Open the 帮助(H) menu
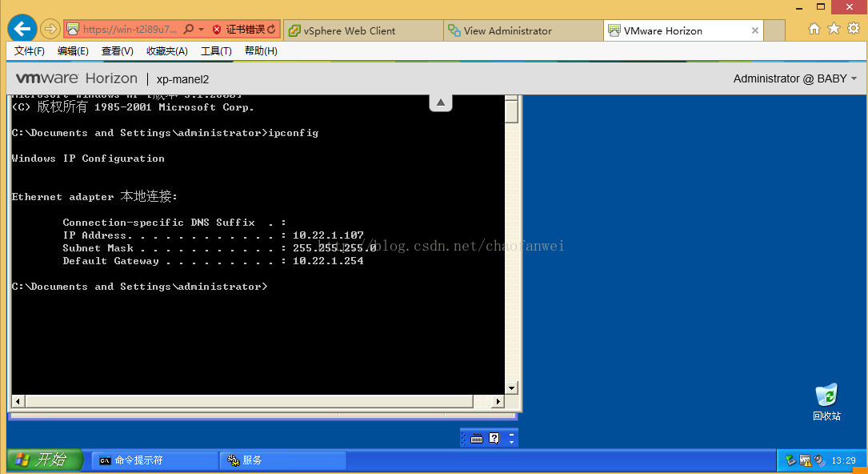Image resolution: width=868 pixels, height=474 pixels. (261, 51)
